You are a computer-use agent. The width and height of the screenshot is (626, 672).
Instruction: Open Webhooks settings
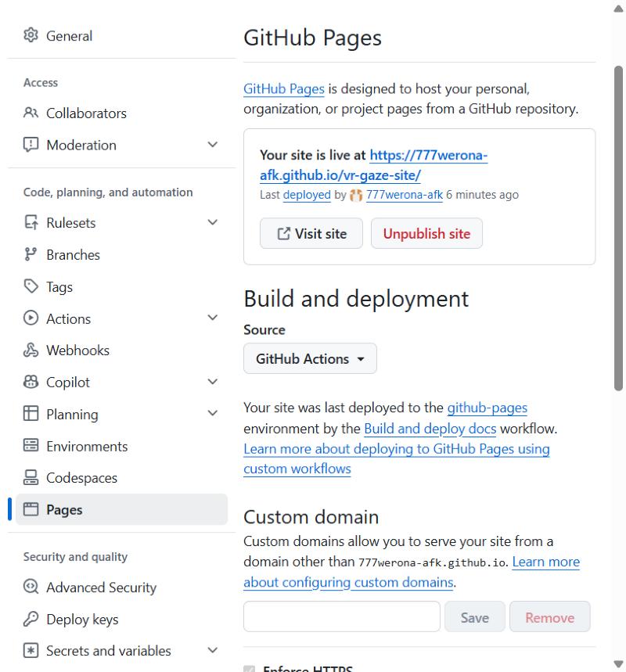pyautogui.click(x=121, y=350)
